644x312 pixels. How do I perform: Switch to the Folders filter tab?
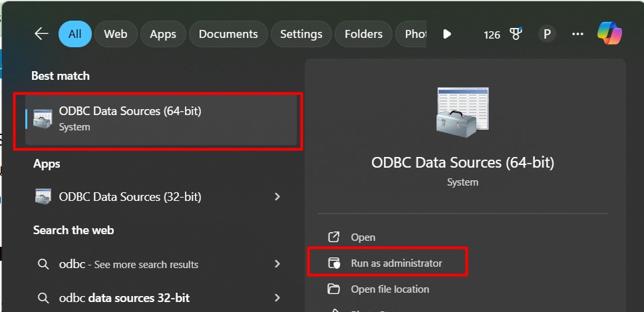tap(363, 34)
